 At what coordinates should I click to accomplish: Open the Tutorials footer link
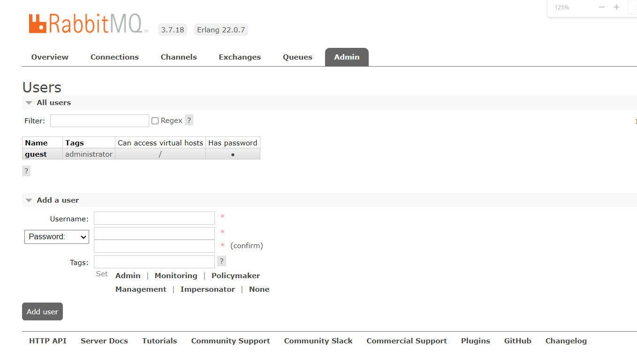[159, 341]
